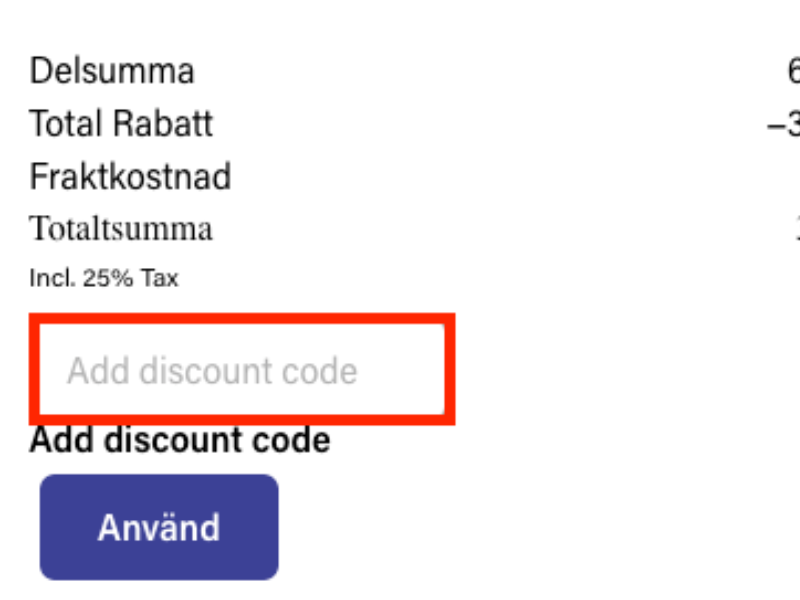Image resolution: width=800 pixels, height=600 pixels.
Task: Click the Totaltsumma amount at right edge
Action: point(796,229)
